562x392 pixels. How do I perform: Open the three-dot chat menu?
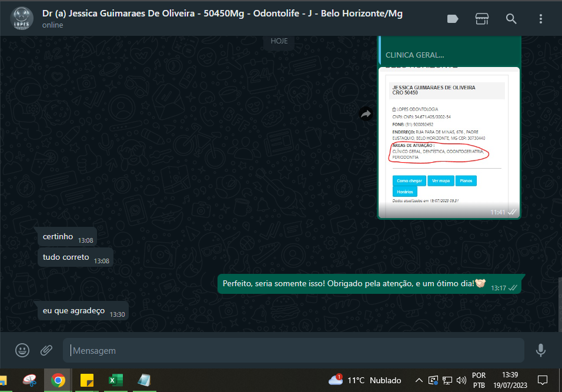coord(541,19)
